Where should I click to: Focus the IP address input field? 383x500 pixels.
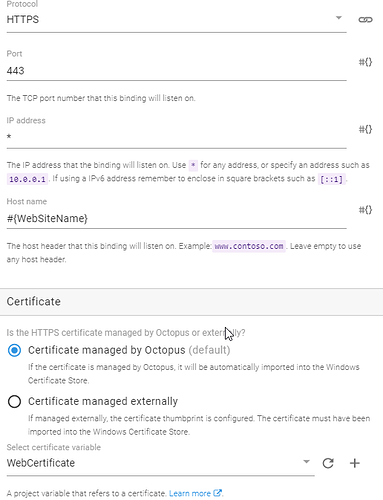177,137
